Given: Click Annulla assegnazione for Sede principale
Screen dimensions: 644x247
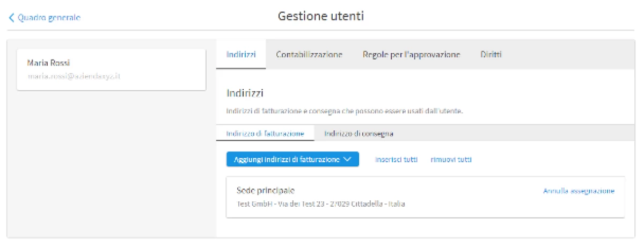Looking at the screenshot, I should [x=579, y=191].
